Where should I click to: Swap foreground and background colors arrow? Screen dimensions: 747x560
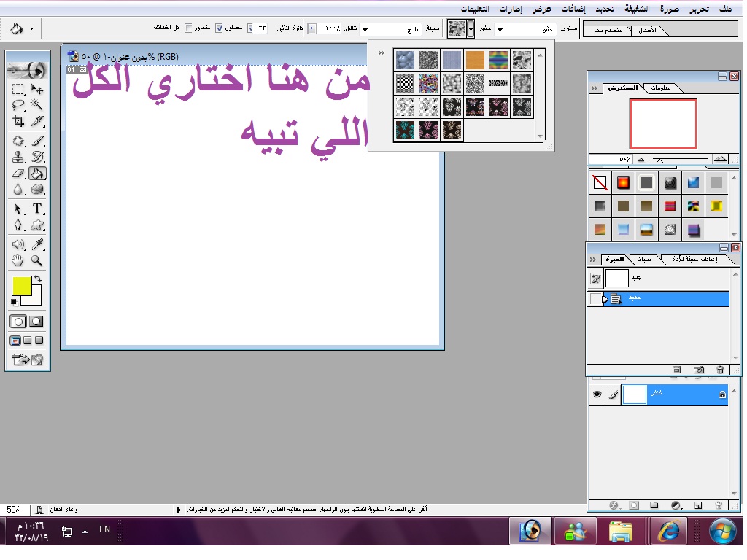[38, 279]
